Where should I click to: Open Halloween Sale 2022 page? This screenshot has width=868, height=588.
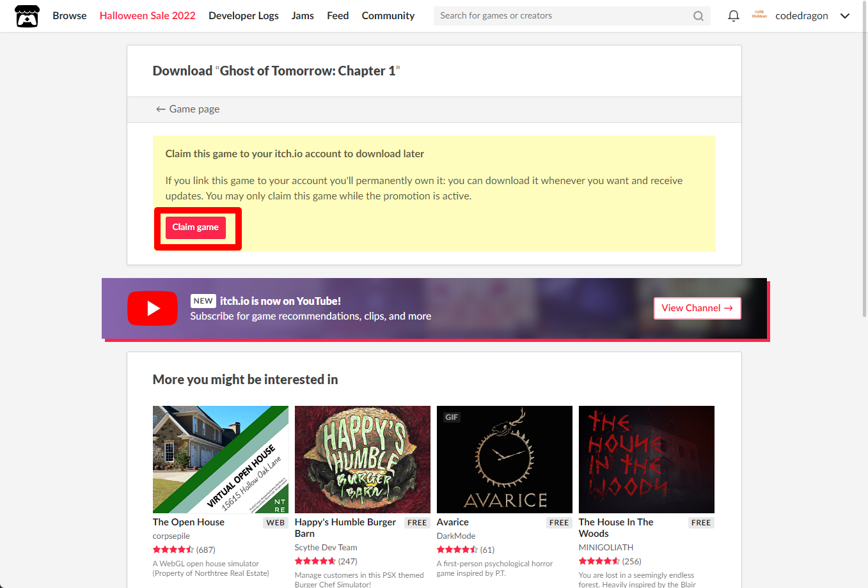[x=148, y=15]
